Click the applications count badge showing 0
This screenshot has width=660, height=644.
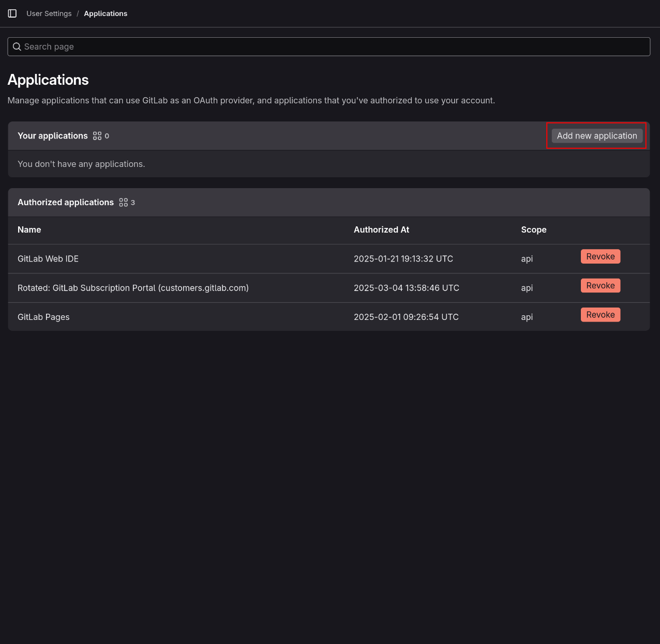coord(107,136)
